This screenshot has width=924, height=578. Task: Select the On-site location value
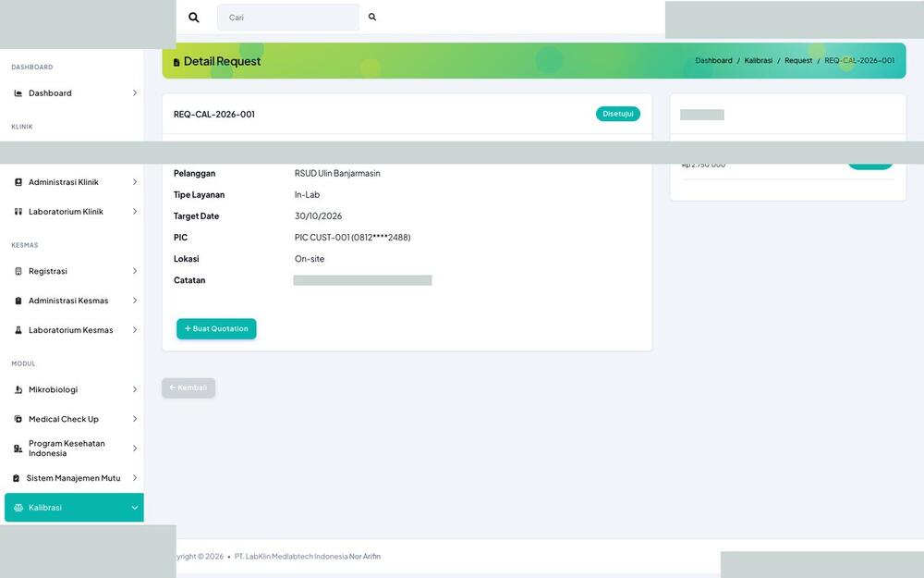click(x=310, y=259)
